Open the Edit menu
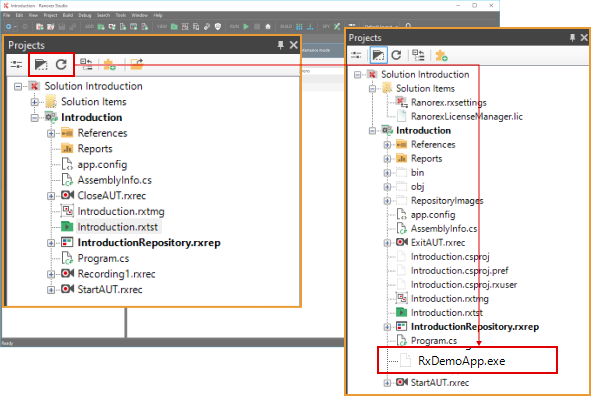 pyautogui.click(x=19, y=15)
